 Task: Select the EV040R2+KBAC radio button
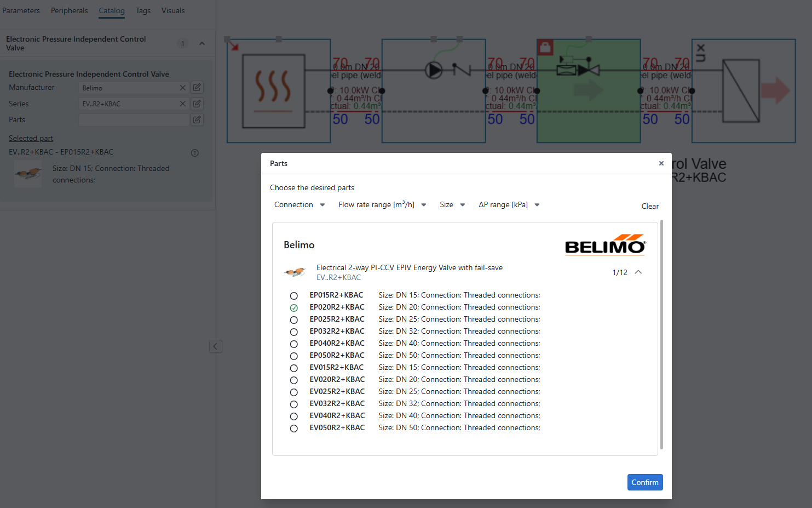(294, 416)
